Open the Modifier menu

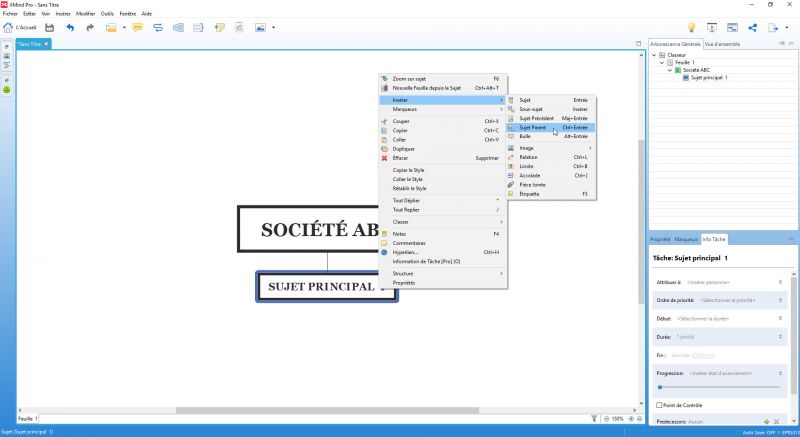pos(86,14)
